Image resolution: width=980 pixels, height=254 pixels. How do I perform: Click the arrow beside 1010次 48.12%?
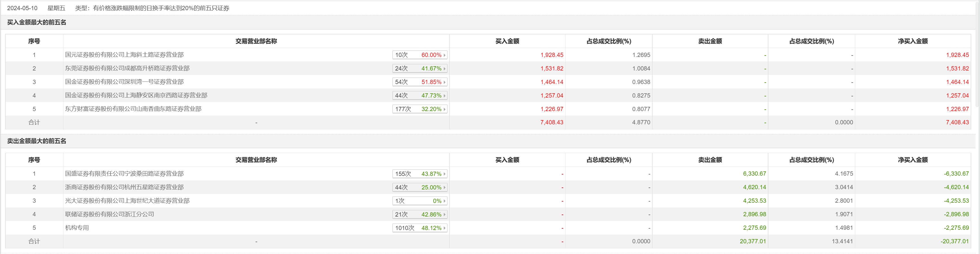(444, 228)
